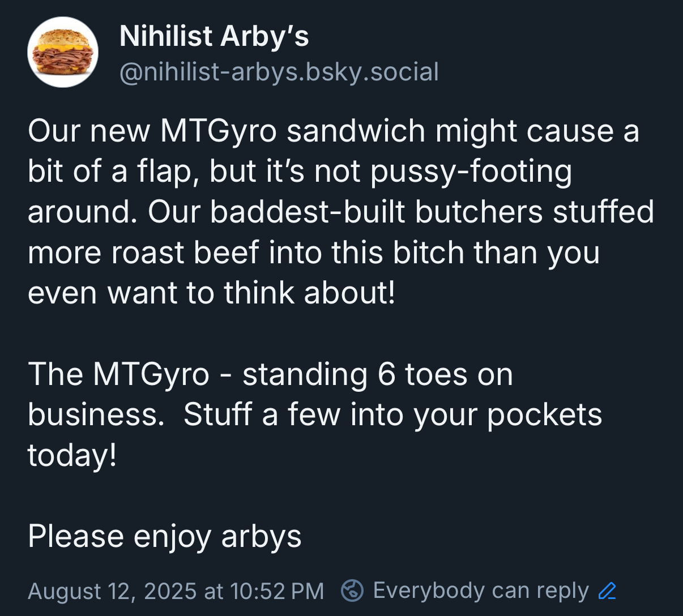Click the "Please enjoy arbys" line

click(164, 536)
